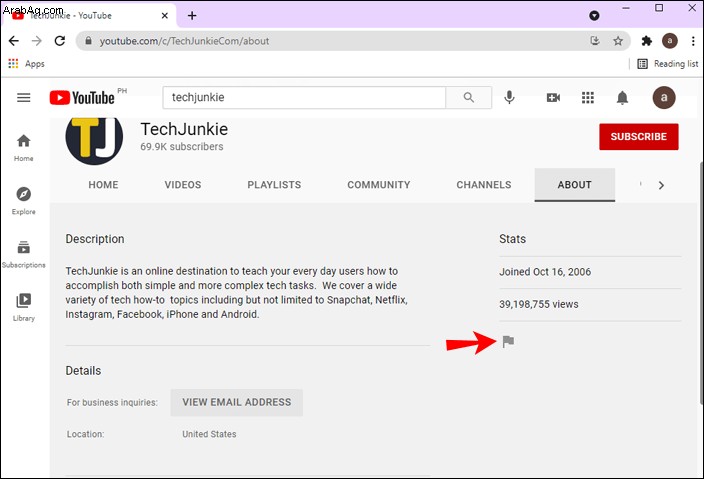Open the YouTube apps grid
This screenshot has height=479, width=704.
[x=588, y=97]
